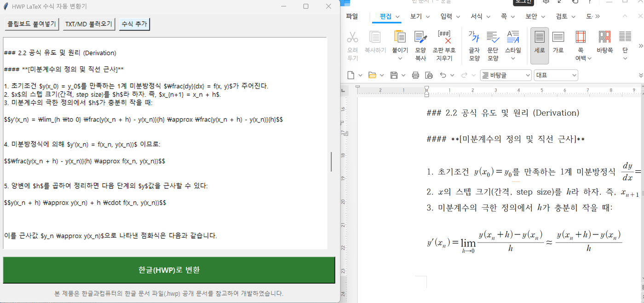The image size is (644, 303).
Task: Open 쪽 여백 page margins icon
Action: [581, 37]
